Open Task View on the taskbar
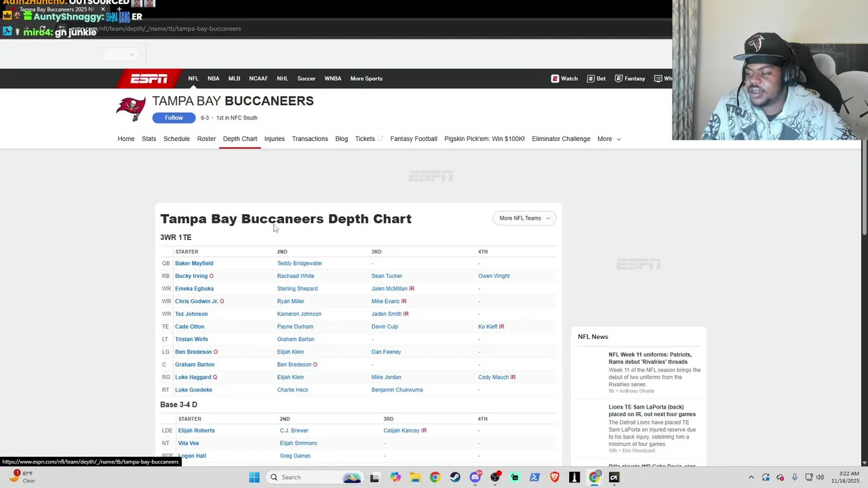This screenshot has height=488, width=868. pyautogui.click(x=374, y=477)
